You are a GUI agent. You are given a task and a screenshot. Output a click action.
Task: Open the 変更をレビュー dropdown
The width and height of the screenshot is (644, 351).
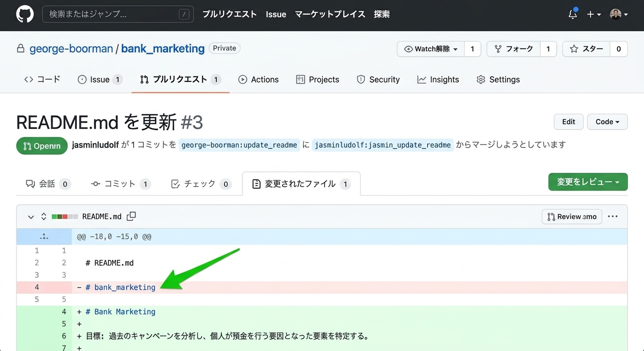[x=588, y=182]
